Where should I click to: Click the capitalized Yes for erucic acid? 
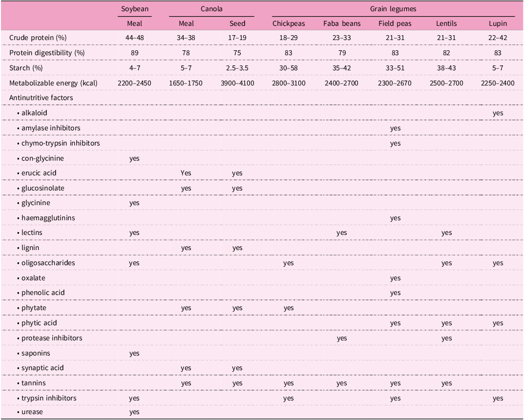pos(186,173)
